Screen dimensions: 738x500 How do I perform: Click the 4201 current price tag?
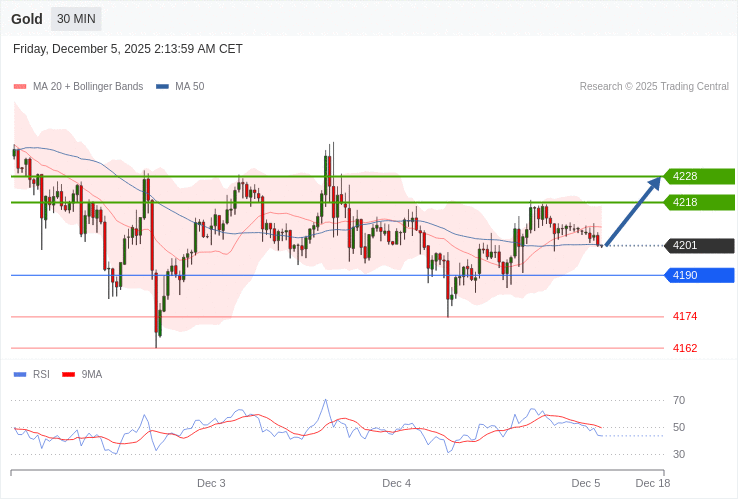[699, 245]
